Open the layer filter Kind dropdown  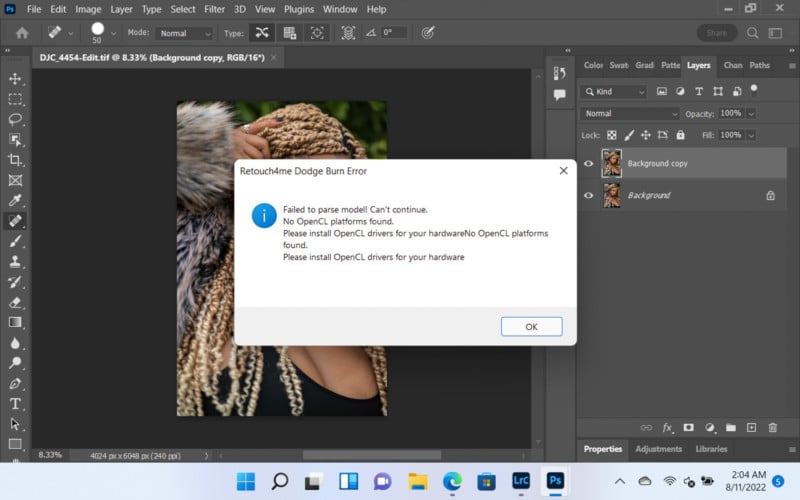point(614,91)
